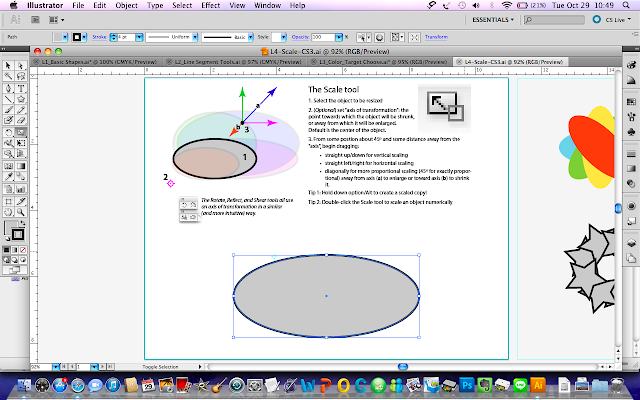Select the Selection (black arrow) tool
This screenshot has height=400, width=640.
pyautogui.click(x=8, y=66)
